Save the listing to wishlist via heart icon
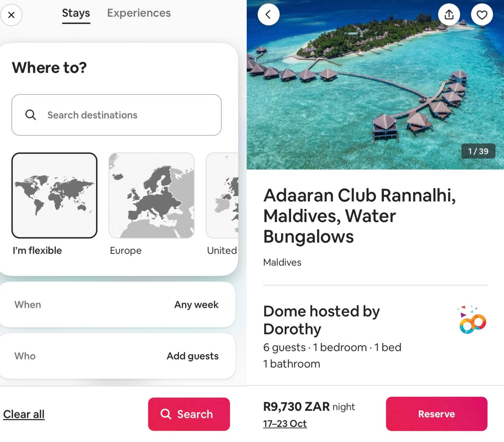The height and width of the screenshot is (442, 504). tap(482, 14)
